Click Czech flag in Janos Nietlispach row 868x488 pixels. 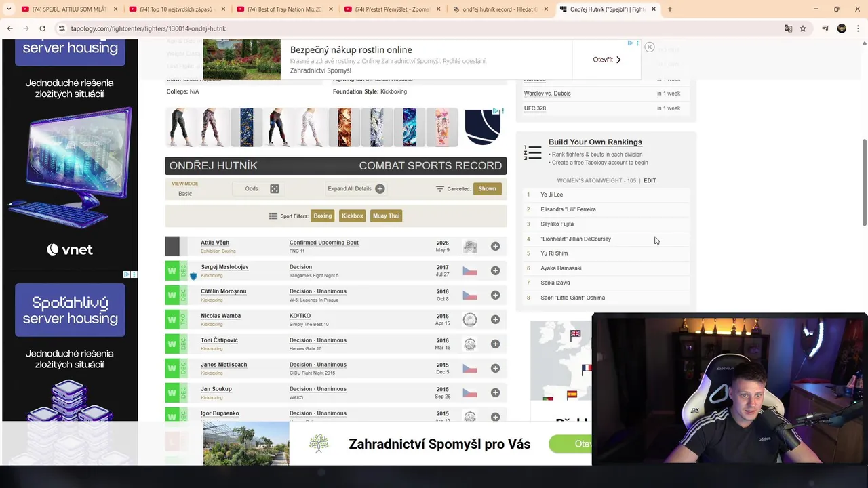(x=469, y=369)
